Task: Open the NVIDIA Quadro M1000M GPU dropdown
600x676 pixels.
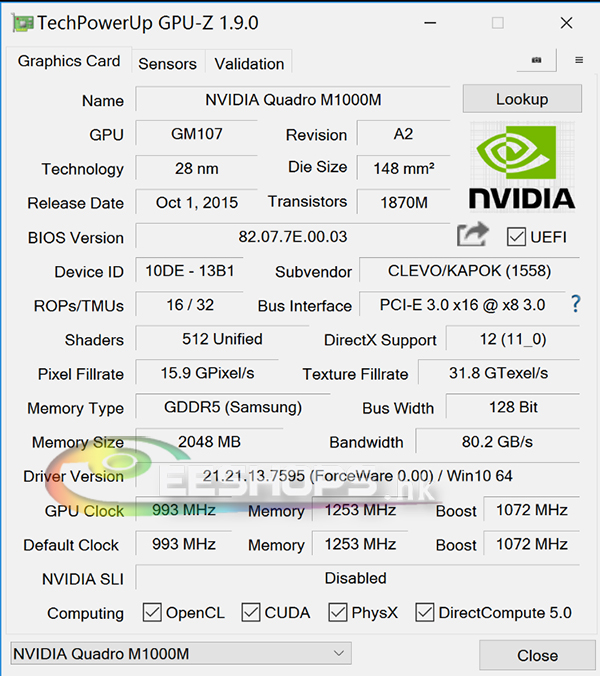Action: 181,653
